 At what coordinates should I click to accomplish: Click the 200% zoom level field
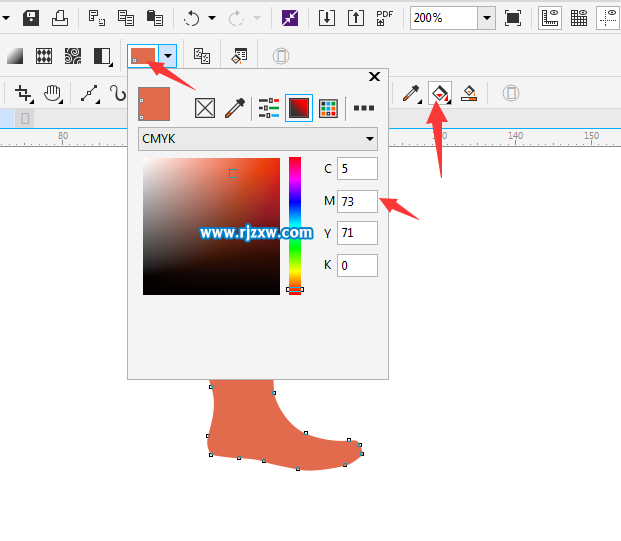pos(444,18)
